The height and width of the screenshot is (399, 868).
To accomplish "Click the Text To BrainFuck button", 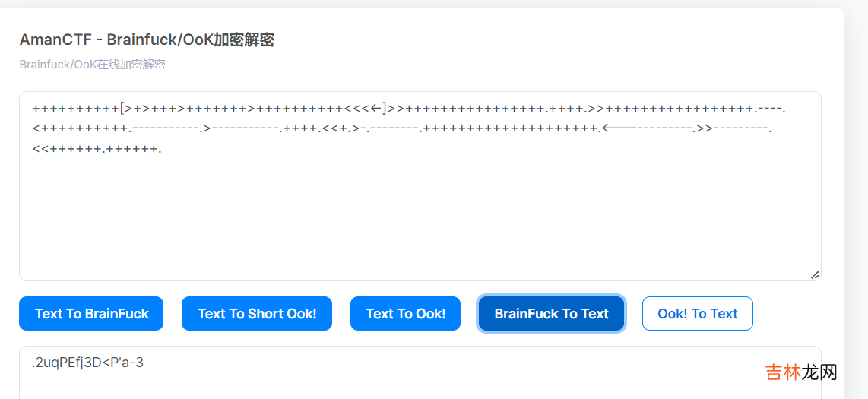I will [91, 313].
